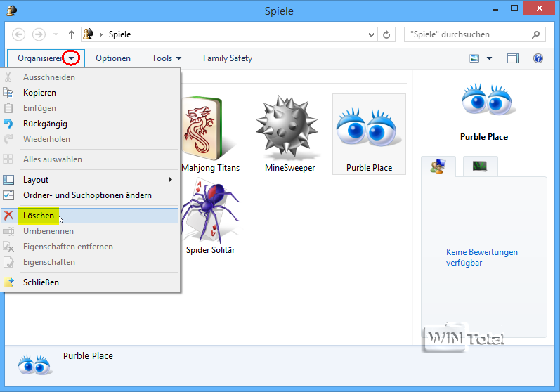
Task: Select the MineSweeper game
Action: click(x=289, y=134)
